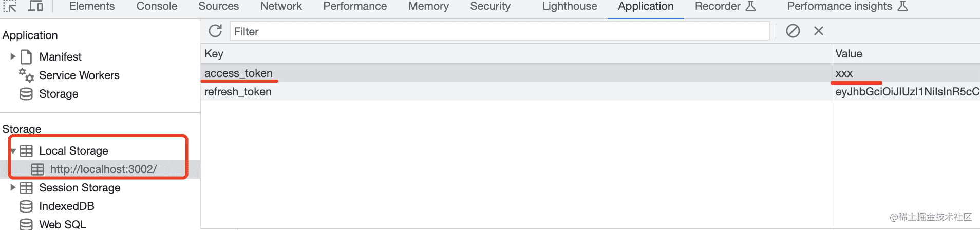
Task: Click the delete selected entry X icon
Action: pos(819,31)
